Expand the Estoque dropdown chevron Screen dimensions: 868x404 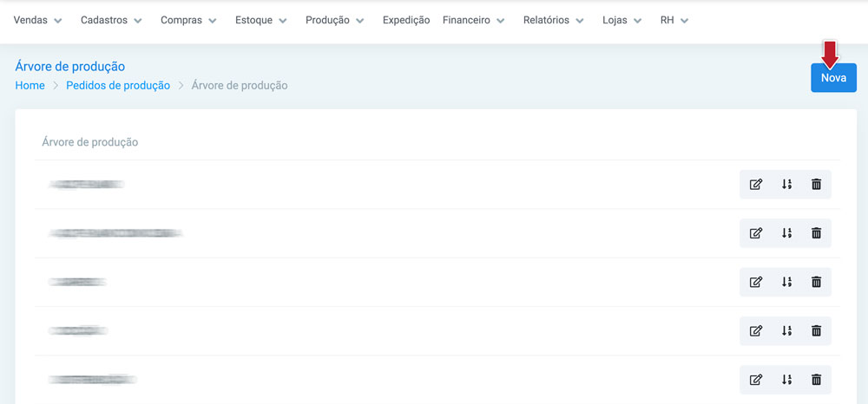[x=283, y=21]
